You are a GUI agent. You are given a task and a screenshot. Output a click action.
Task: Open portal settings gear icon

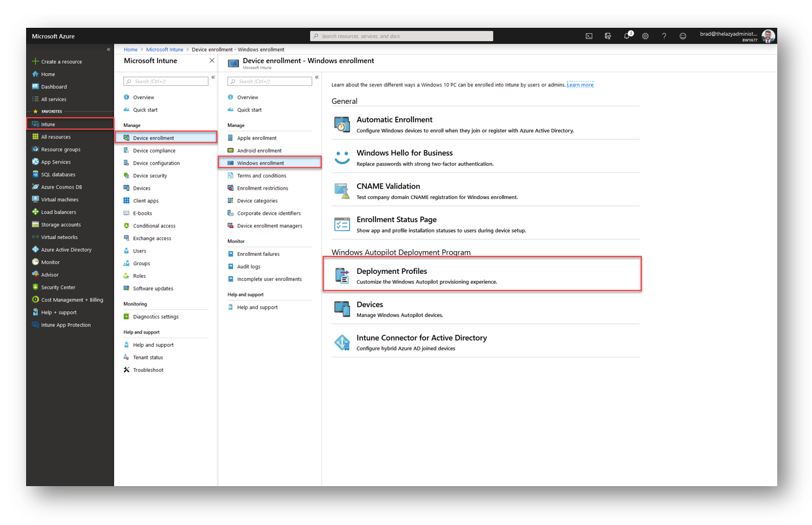[x=645, y=36]
